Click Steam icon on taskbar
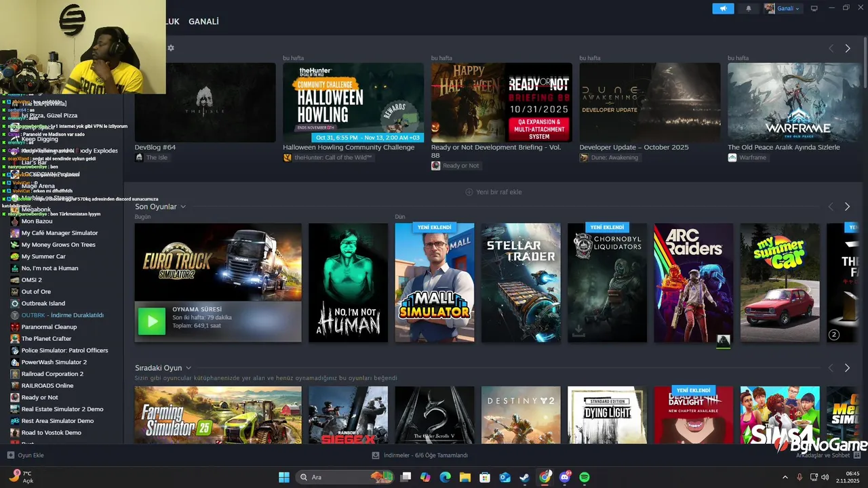The height and width of the screenshot is (488, 868). click(525, 477)
